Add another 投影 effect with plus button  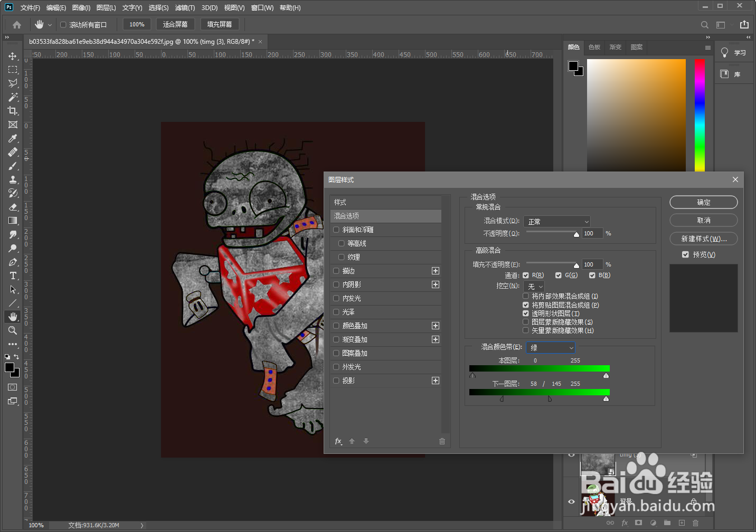tap(436, 381)
